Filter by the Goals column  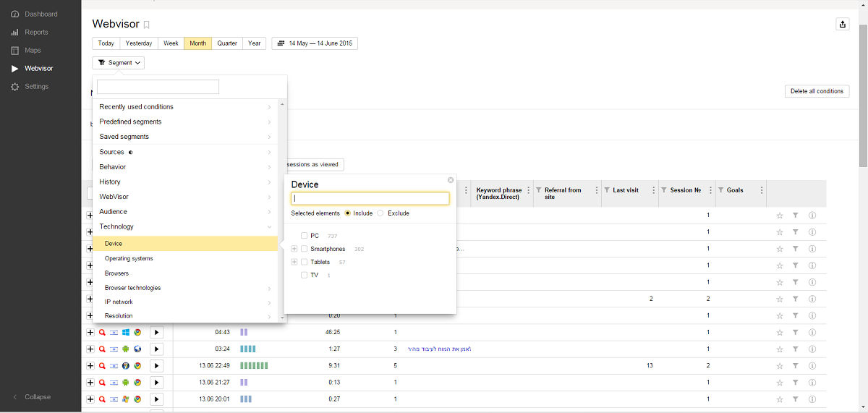720,190
